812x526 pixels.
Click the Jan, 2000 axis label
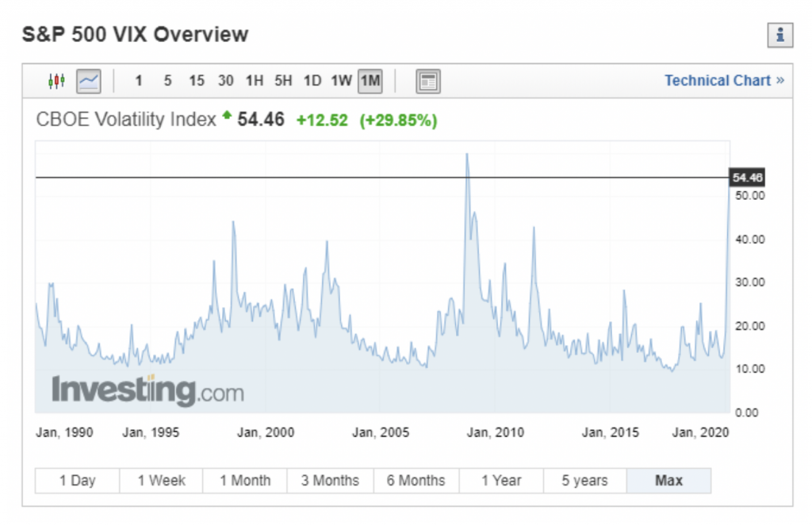click(266, 432)
